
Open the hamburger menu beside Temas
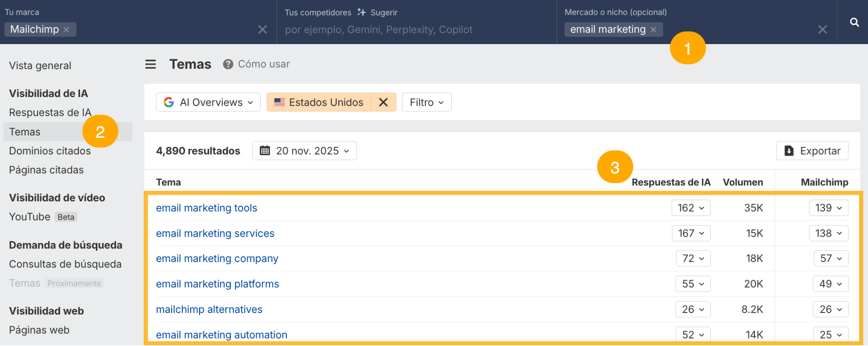click(150, 64)
